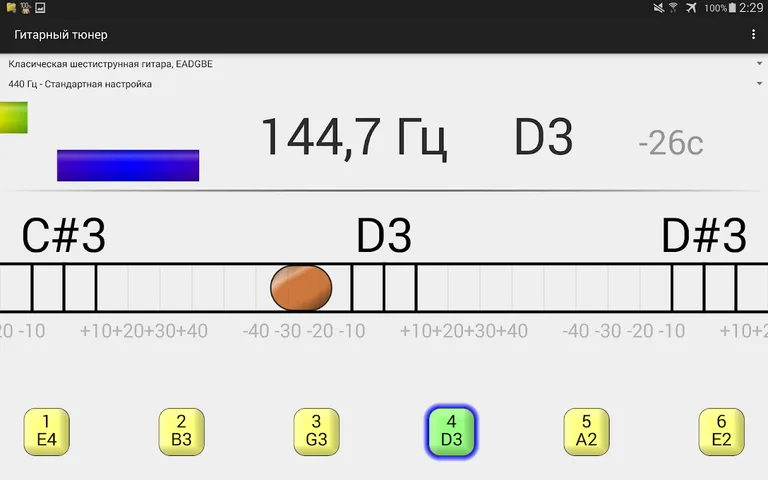Click the dropdown arrow beside the guitar type

click(759, 63)
